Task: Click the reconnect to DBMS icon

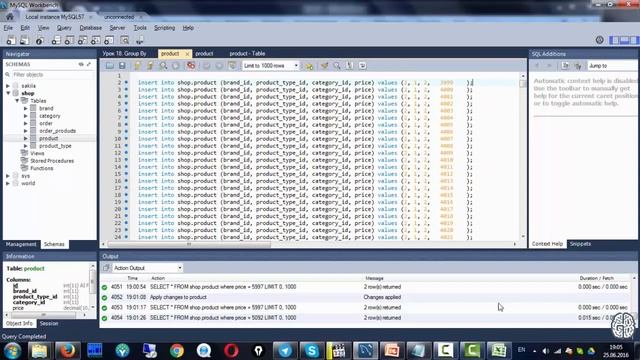Action: [140, 40]
